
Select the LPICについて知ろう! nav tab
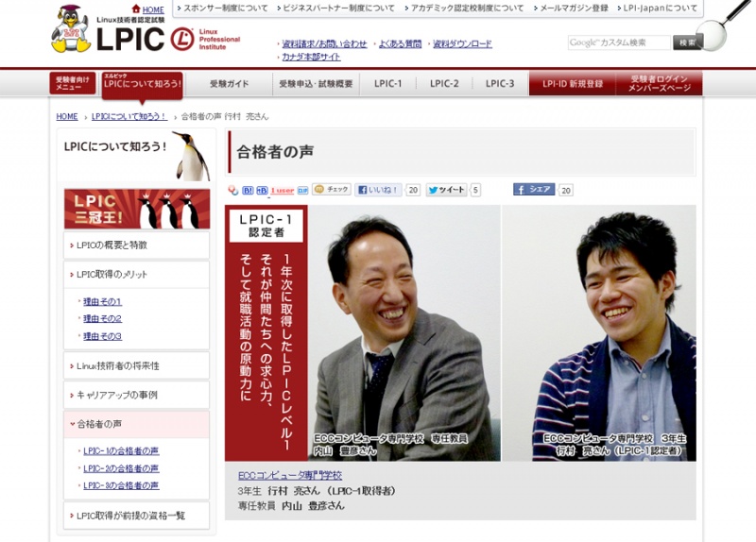pyautogui.click(x=143, y=85)
